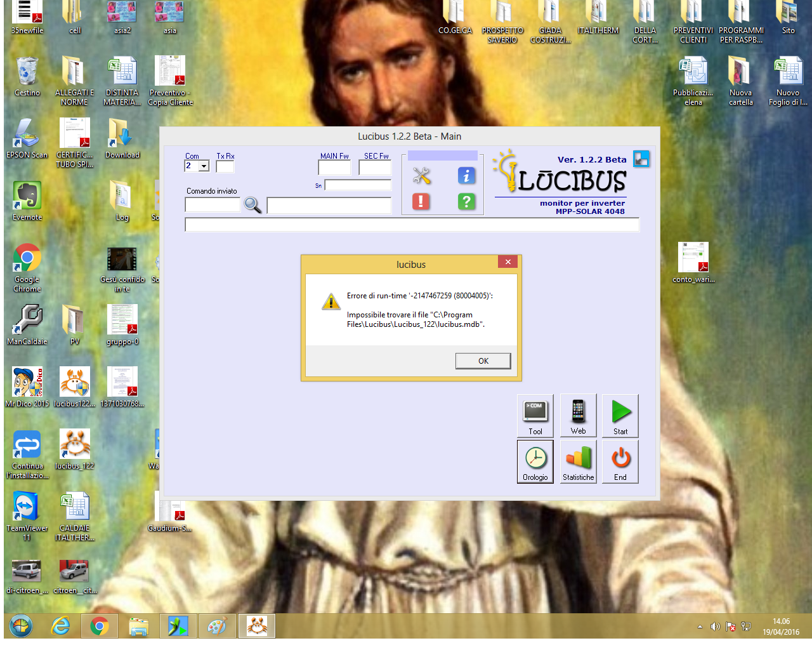Open ALLEGATI E NORME folder
This screenshot has height=650, width=812.
click(x=74, y=81)
